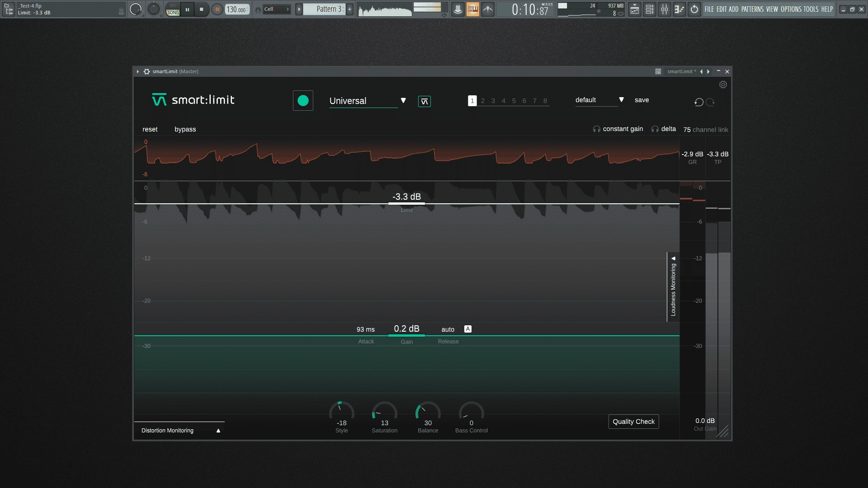Open the Playlist window icon

coord(635,9)
